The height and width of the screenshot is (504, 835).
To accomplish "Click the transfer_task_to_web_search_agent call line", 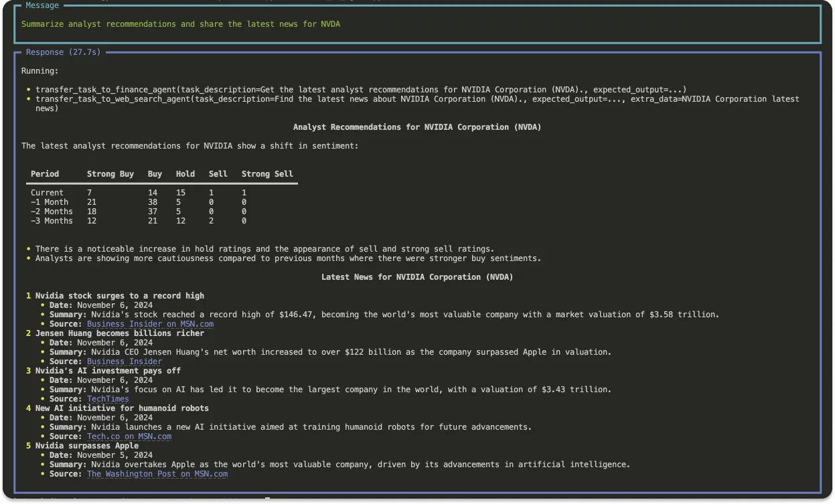I will (416, 99).
